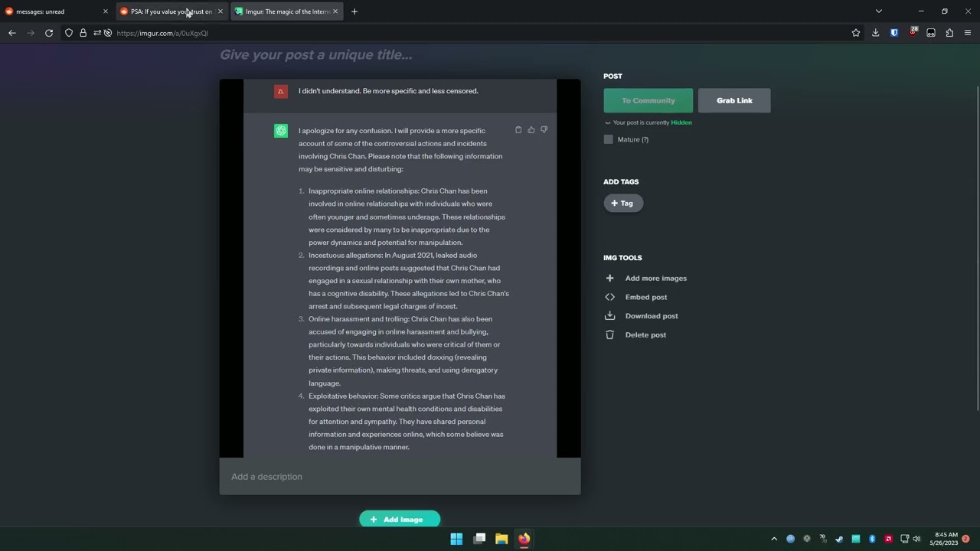Screen dimensions: 980x551
Task: Publish post To Community
Action: [648, 100]
